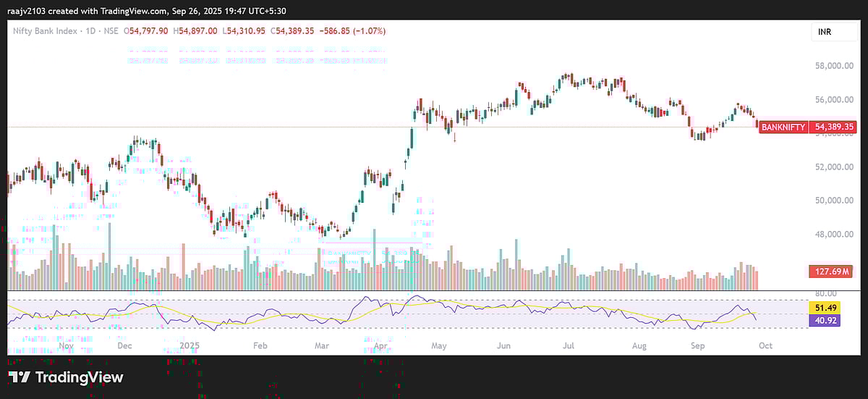Open the INR currency selector
Viewport: 868px width, 399px height.
834,33
